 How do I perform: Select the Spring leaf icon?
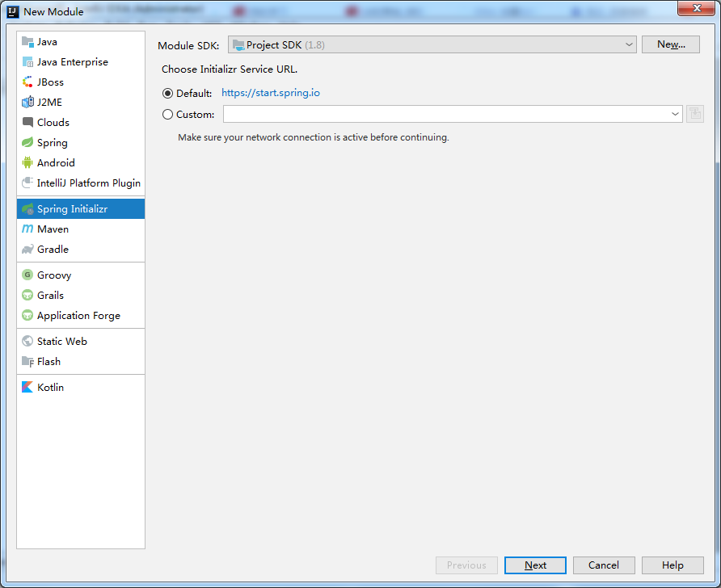tap(27, 142)
